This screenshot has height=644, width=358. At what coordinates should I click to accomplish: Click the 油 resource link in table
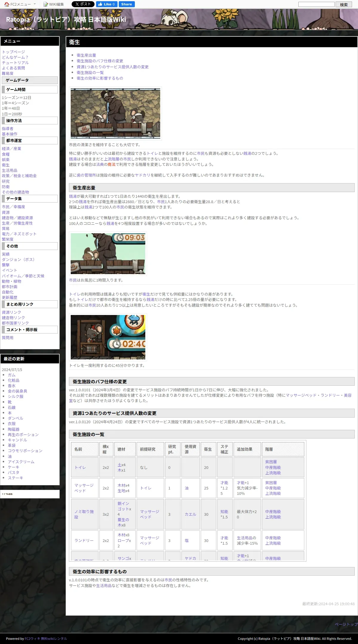pos(186,488)
